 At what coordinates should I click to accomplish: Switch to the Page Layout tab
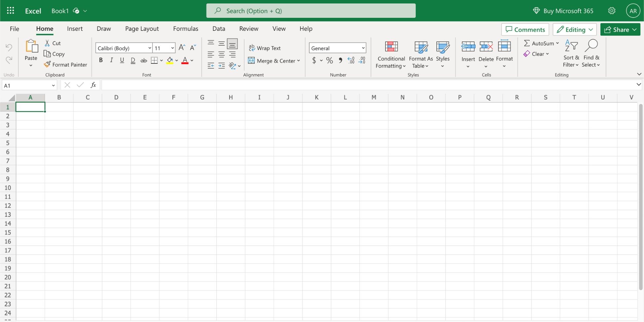click(142, 29)
